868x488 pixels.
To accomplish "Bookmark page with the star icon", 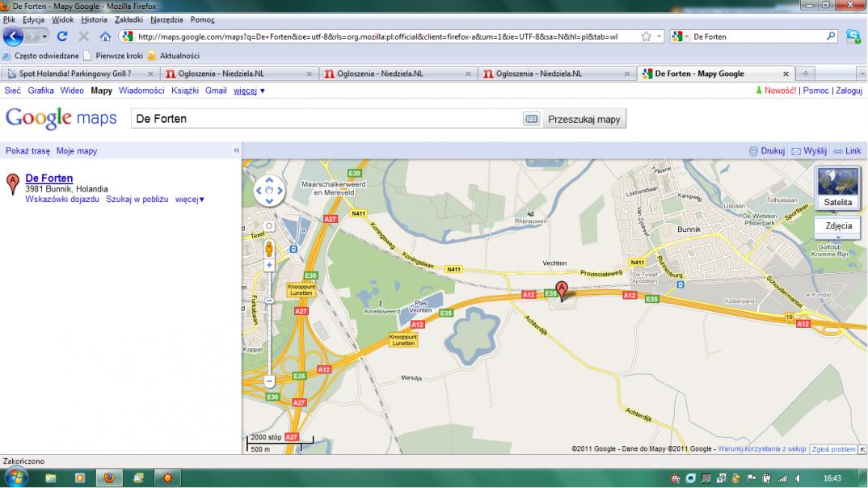I will [x=646, y=36].
